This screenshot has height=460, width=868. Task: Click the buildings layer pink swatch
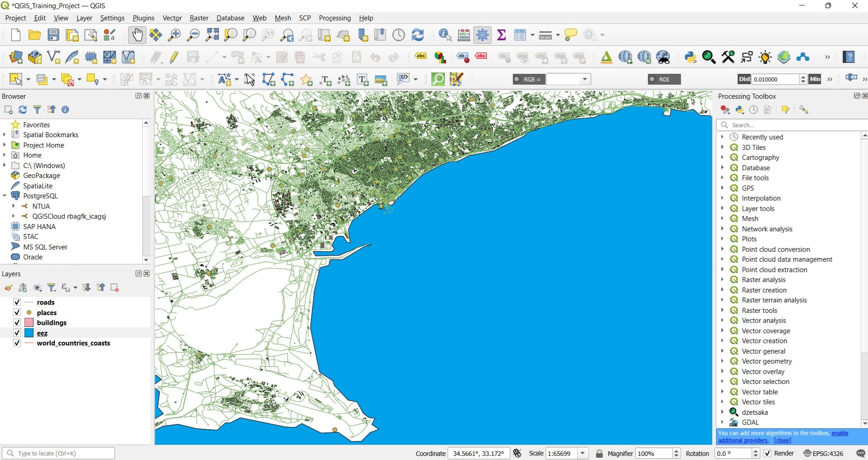[x=29, y=322]
